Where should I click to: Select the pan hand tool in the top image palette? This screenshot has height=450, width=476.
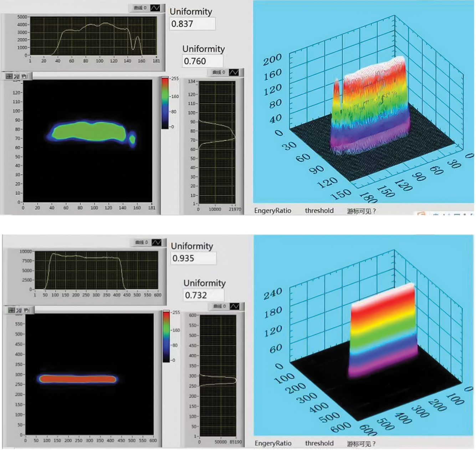24,76
